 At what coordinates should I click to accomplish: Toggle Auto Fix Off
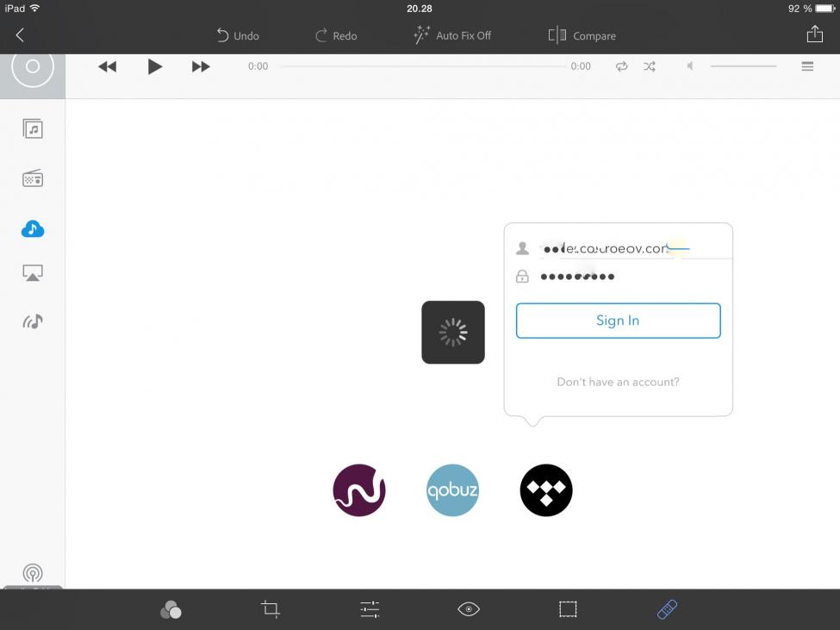pos(452,35)
